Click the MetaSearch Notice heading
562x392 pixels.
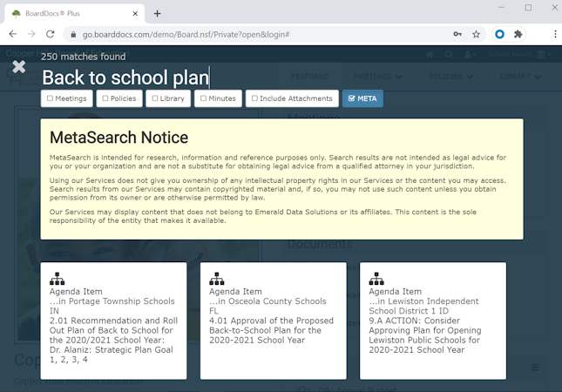[118, 138]
